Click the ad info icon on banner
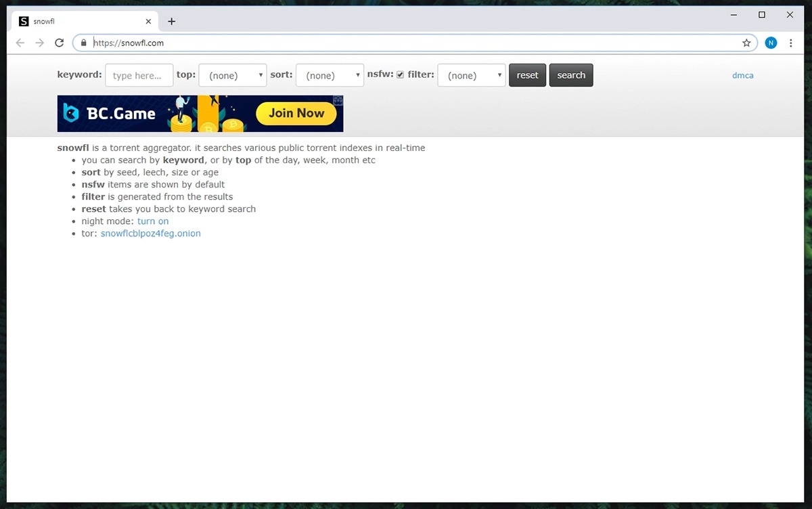The width and height of the screenshot is (812, 509). (x=338, y=100)
